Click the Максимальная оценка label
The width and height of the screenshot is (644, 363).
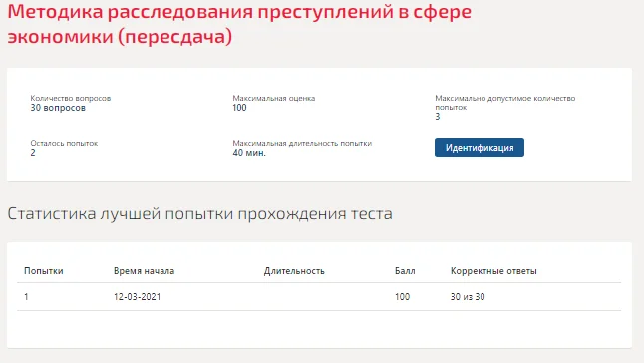274,98
